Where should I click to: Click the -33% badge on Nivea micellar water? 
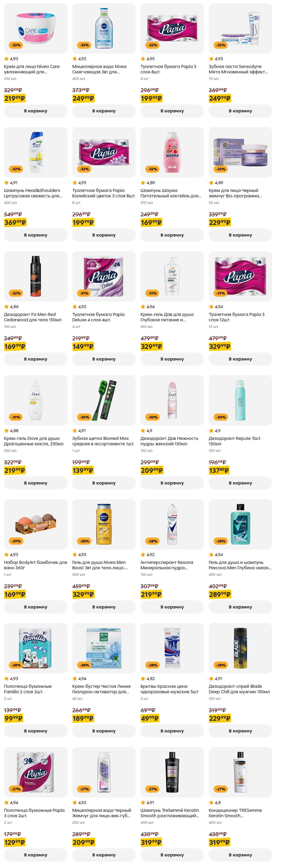[84, 45]
